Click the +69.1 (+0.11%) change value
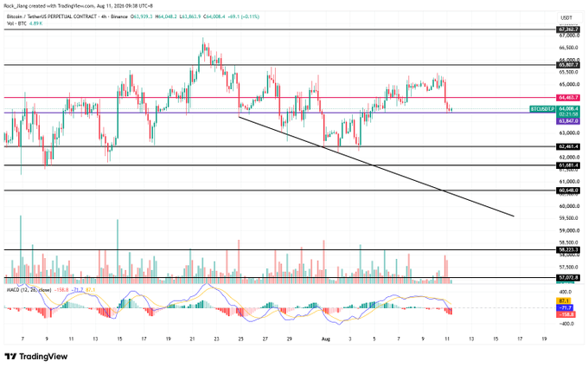Screen dimensions: 588x368 [244, 17]
